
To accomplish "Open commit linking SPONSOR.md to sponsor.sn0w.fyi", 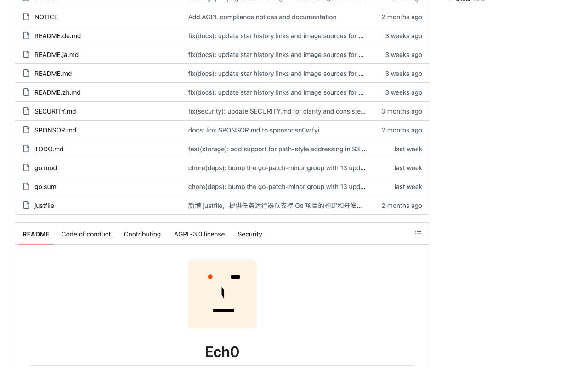I will coord(254,130).
